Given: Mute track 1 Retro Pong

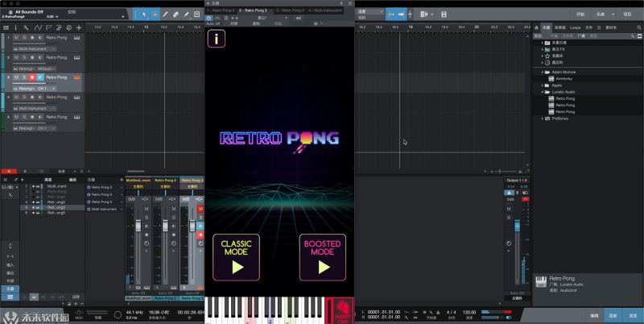Looking at the screenshot, I should pyautogui.click(x=16, y=37).
